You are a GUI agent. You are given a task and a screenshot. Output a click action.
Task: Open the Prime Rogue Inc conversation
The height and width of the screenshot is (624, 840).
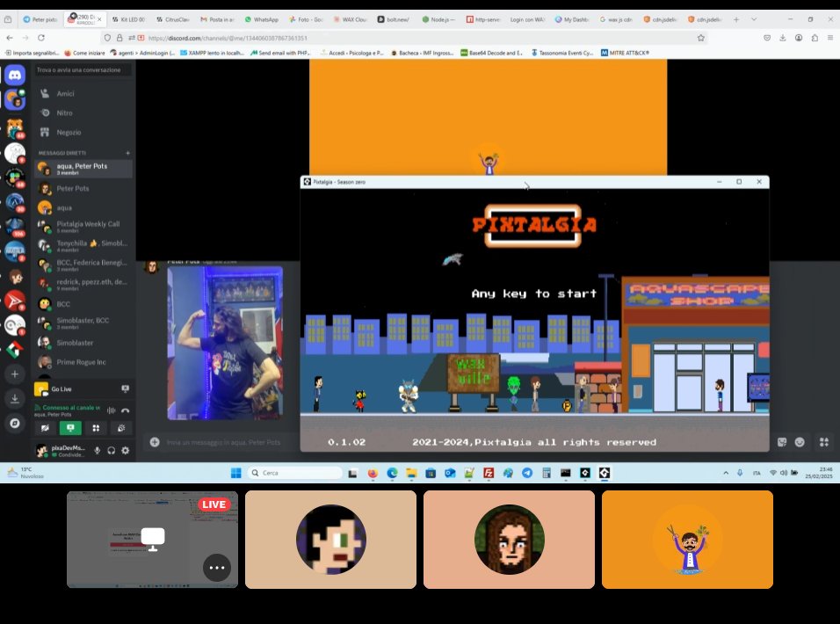pyautogui.click(x=83, y=362)
